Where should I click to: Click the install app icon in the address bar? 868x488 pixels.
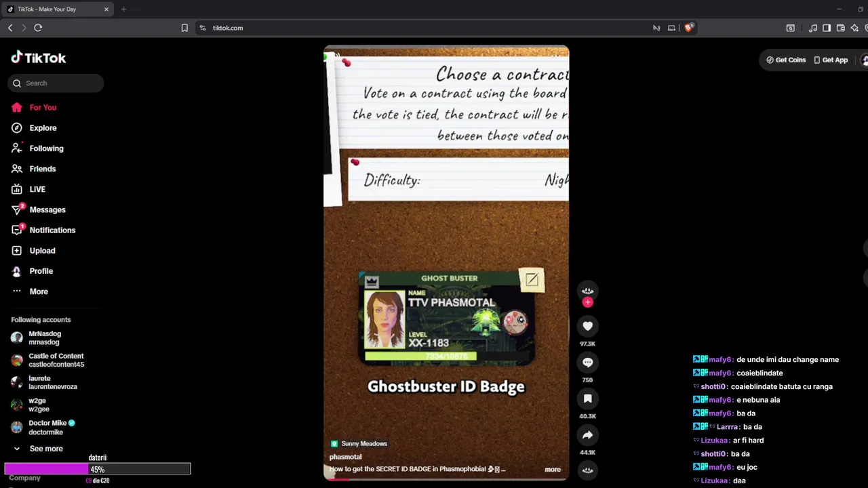click(x=671, y=28)
